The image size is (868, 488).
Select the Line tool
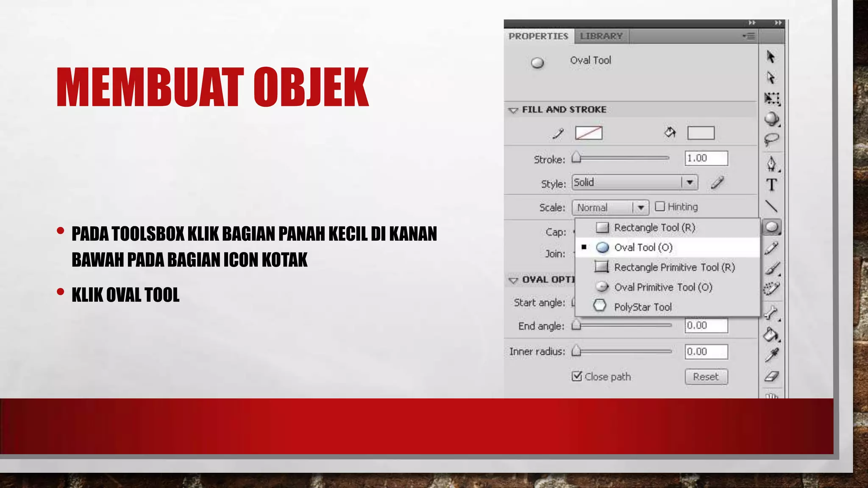pos(771,206)
